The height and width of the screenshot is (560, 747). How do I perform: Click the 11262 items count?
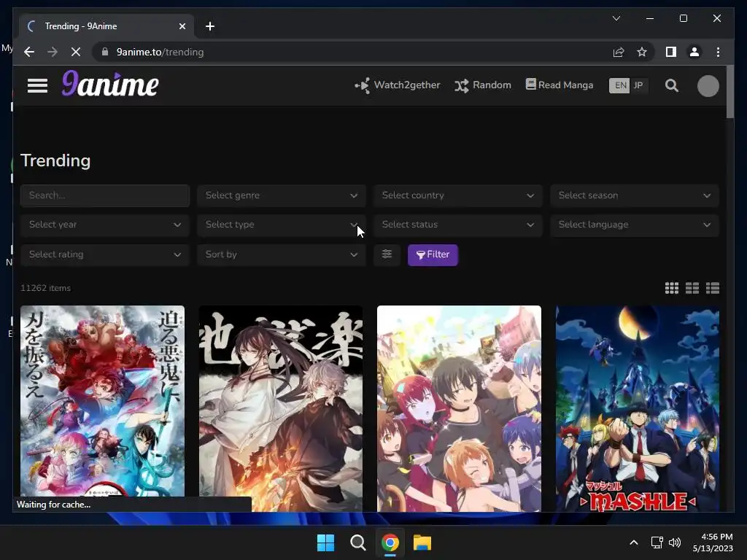point(46,288)
